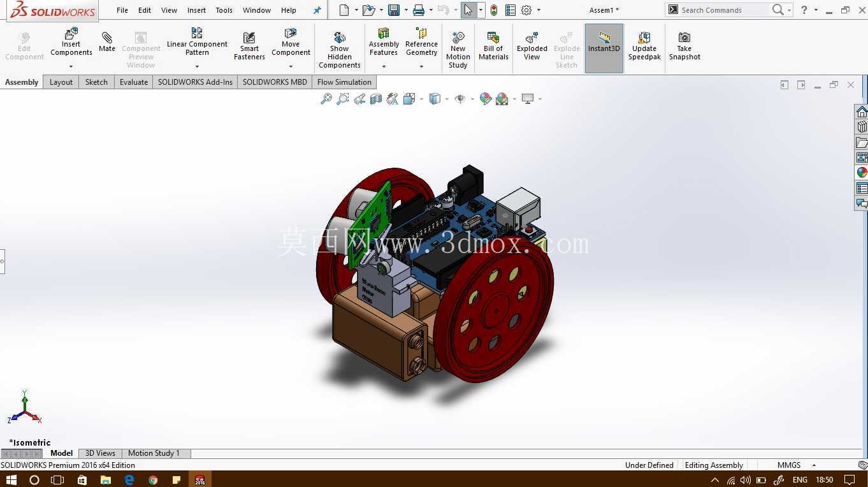The height and width of the screenshot is (487, 868).
Task: Expand Linear Component Pattern dropdown arrow
Action: click(x=197, y=66)
